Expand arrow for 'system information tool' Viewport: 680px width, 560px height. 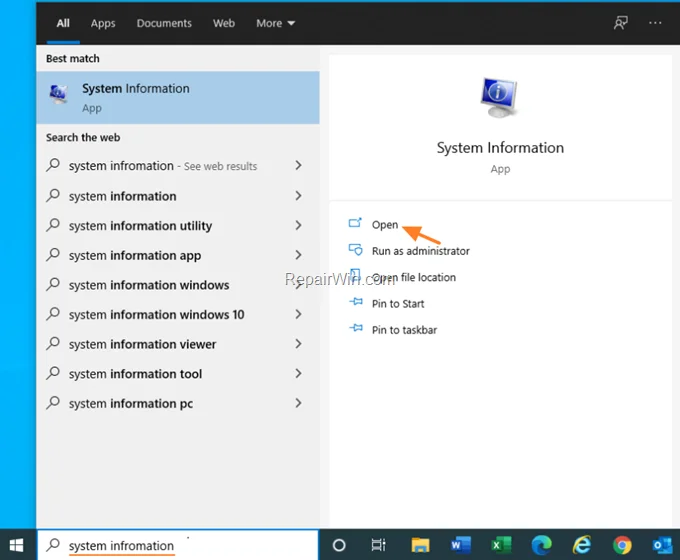click(x=298, y=373)
